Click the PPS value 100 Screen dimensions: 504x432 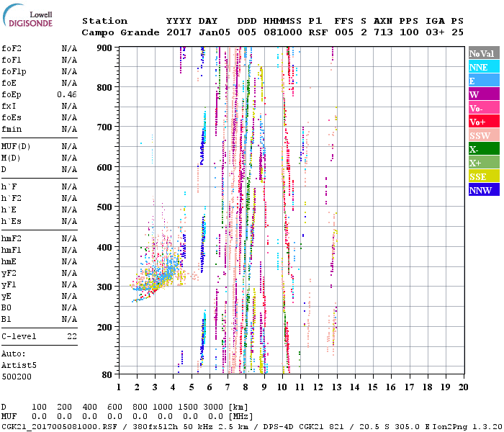(x=409, y=32)
